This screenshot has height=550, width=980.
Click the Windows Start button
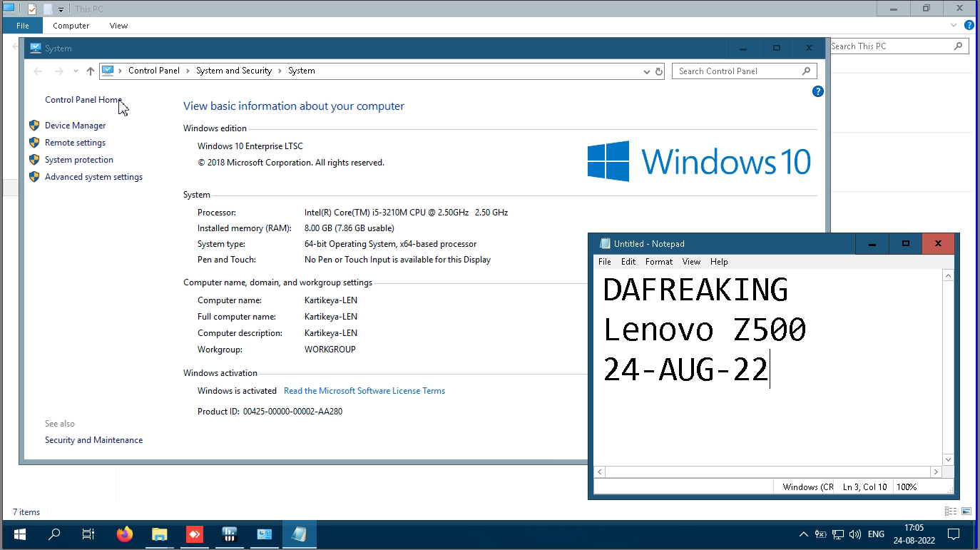[x=19, y=534]
